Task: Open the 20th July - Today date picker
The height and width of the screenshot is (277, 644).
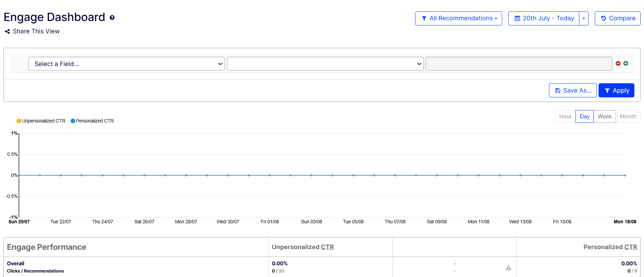Action: (544, 19)
